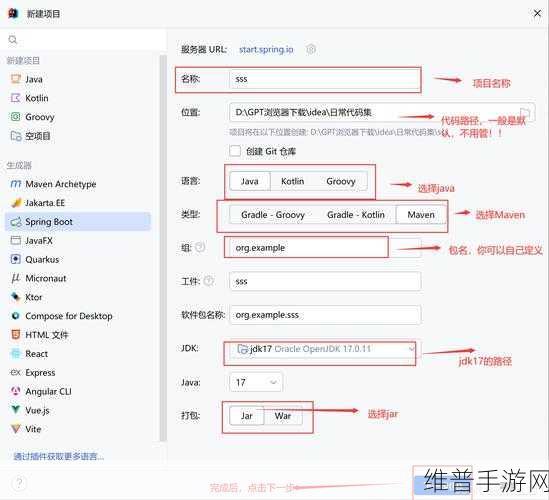549x500 pixels.
Task: Click the Compose for Desktop icon
Action: 15,316
